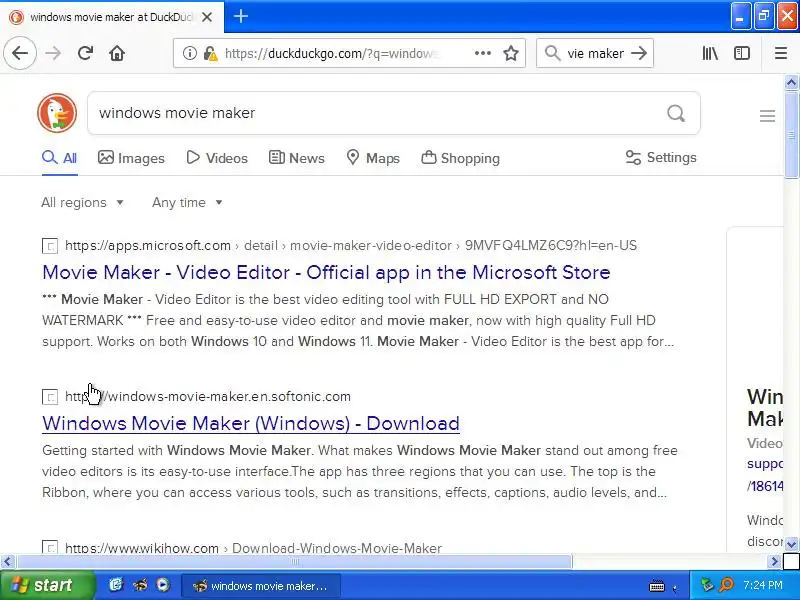
Task: Click the browser search box text
Action: pyautogui.click(x=595, y=53)
